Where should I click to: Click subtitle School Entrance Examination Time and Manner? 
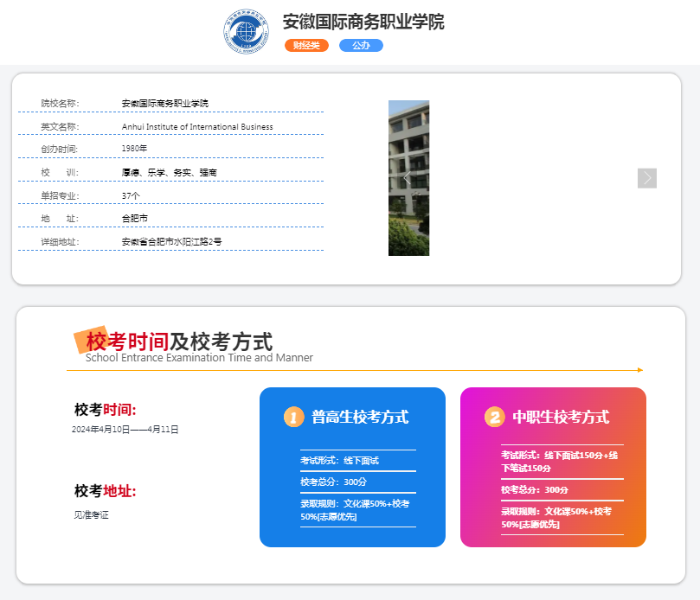pyautogui.click(x=199, y=358)
